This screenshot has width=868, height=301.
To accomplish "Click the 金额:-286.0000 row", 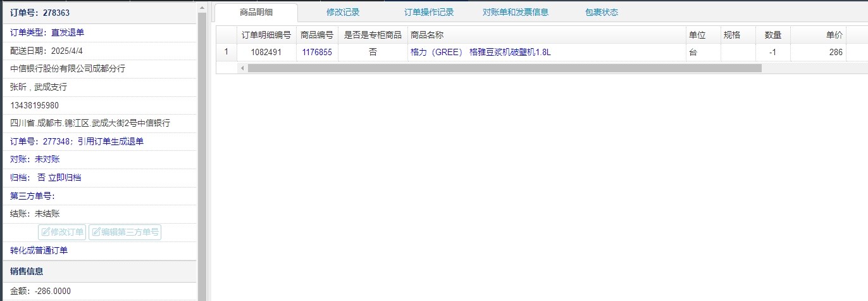I will click(x=100, y=291).
